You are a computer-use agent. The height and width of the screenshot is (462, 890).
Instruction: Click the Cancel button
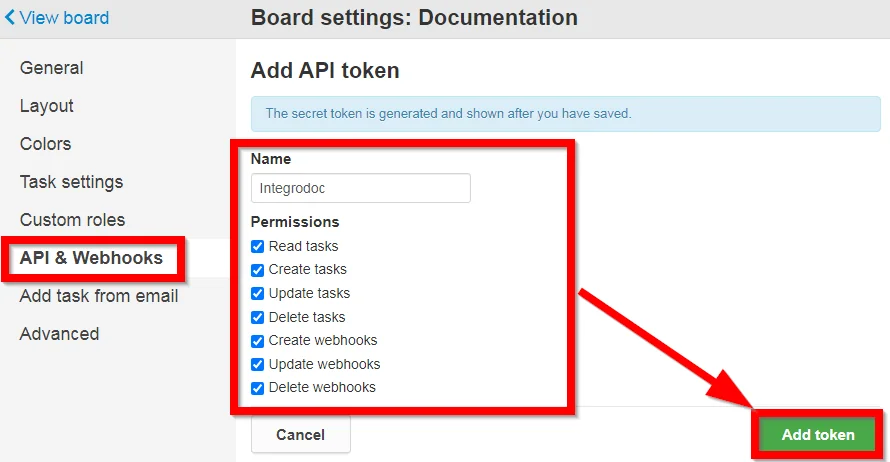point(300,435)
